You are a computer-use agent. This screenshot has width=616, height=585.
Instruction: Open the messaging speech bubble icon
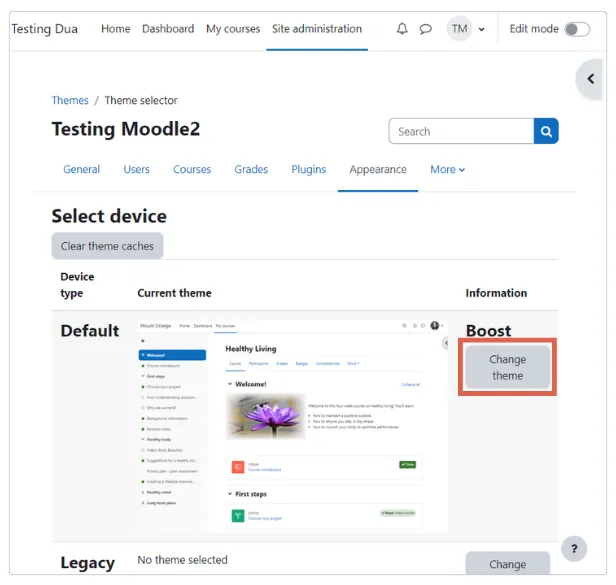[425, 29]
